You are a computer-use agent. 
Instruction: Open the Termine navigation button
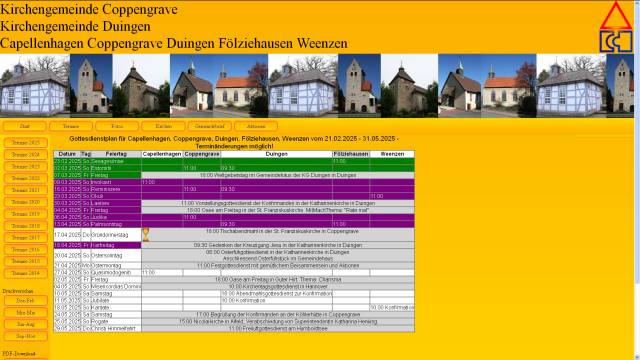point(71,126)
